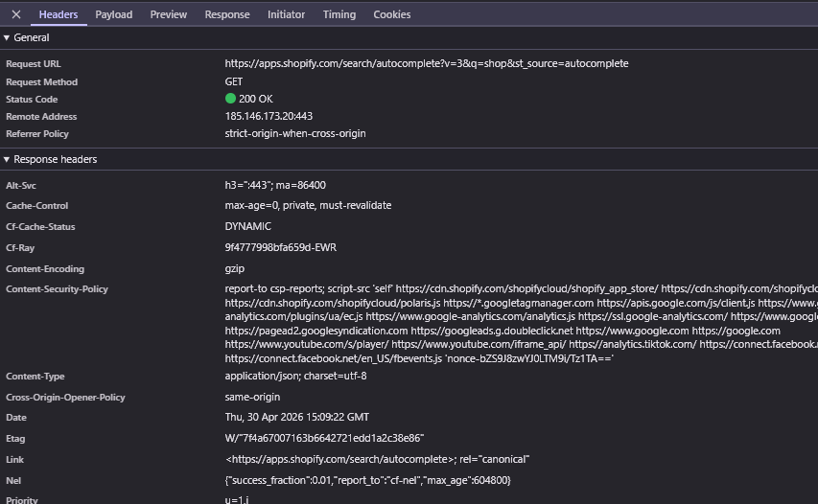
Task: Select the gzip Content-Encoding value
Action: click(x=235, y=269)
